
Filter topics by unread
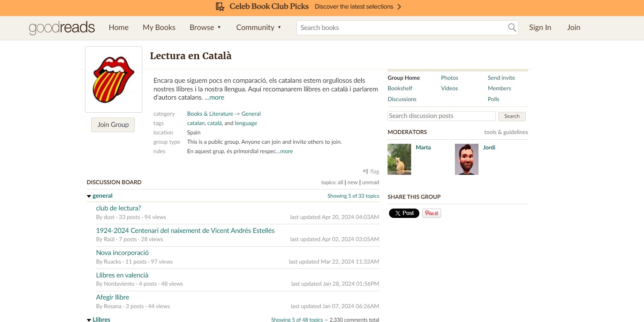(370, 182)
